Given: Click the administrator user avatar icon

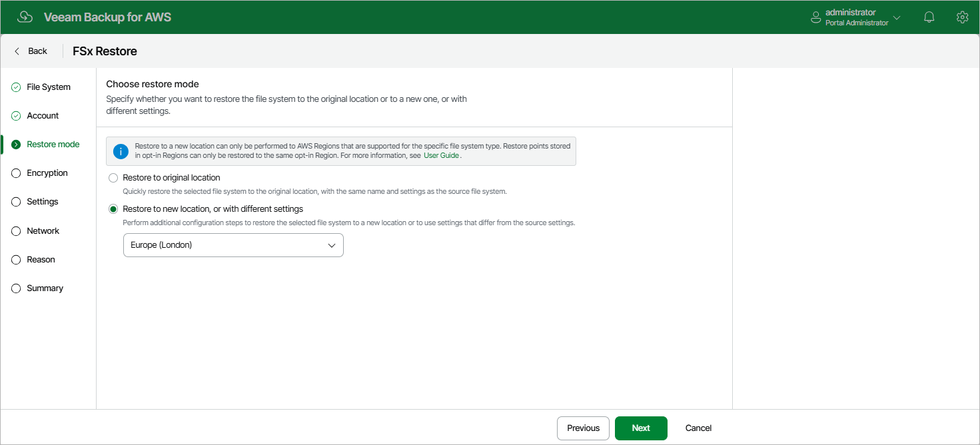Looking at the screenshot, I should [x=815, y=18].
